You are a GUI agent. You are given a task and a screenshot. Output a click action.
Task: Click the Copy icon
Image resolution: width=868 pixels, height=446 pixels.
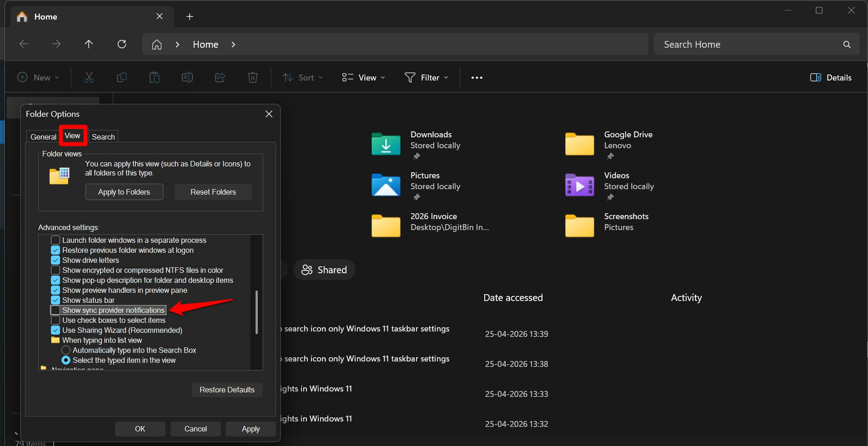121,77
